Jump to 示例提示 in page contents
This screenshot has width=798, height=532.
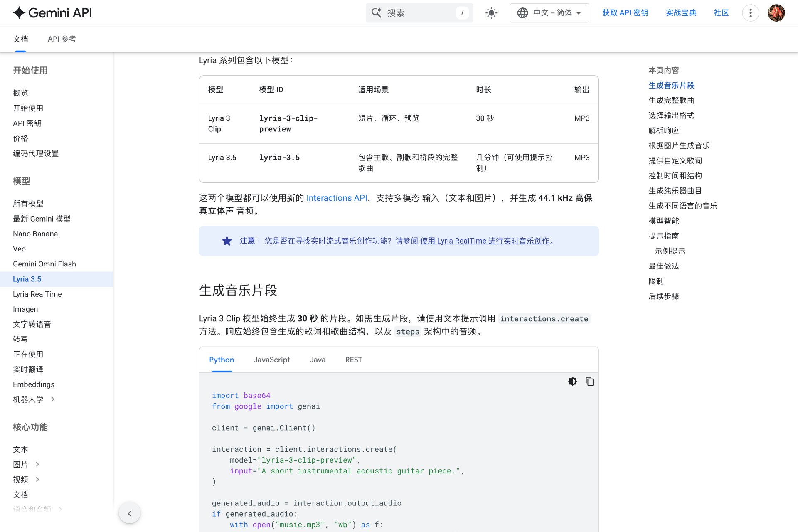[x=670, y=251]
